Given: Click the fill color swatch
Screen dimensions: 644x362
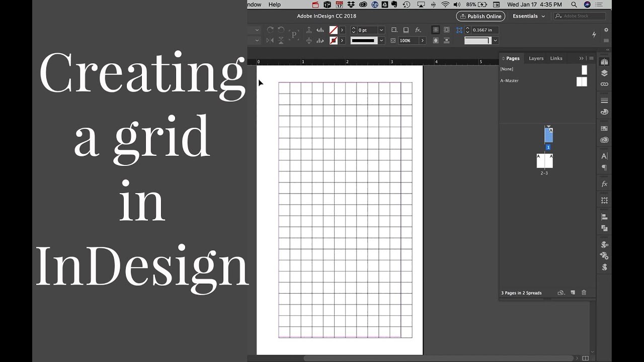Looking at the screenshot, I should pos(333,30).
